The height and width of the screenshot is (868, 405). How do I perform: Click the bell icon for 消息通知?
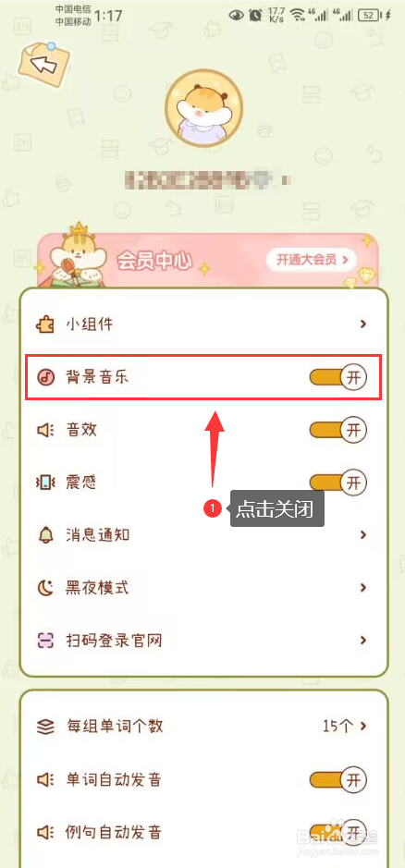[45, 534]
